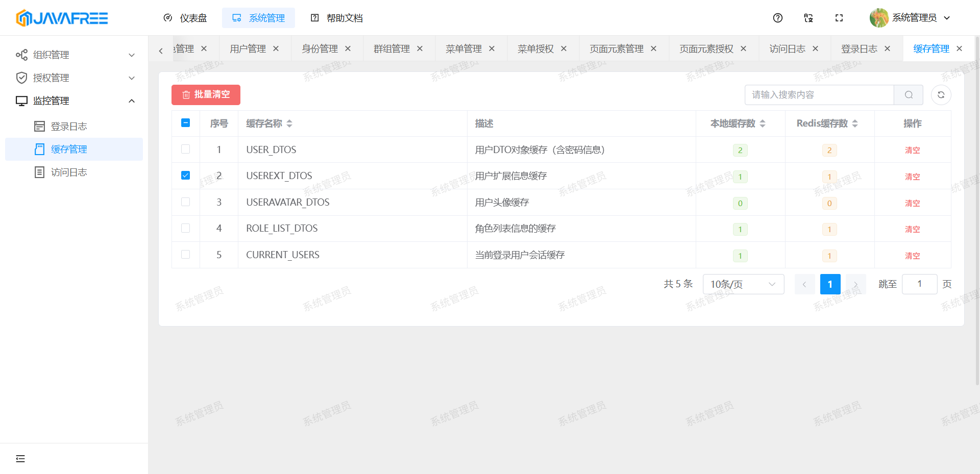Image resolution: width=980 pixels, height=474 pixels.
Task: Click the language translate icon in header
Action: click(808, 18)
